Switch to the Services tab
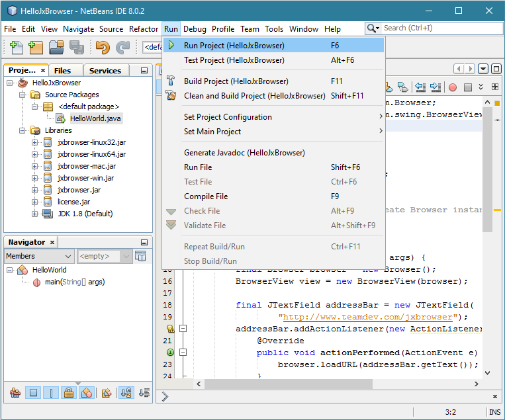 coord(105,71)
